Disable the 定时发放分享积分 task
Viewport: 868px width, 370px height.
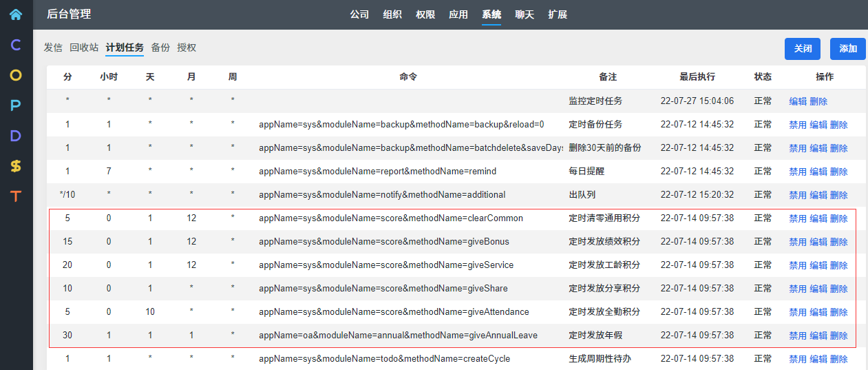798,289
